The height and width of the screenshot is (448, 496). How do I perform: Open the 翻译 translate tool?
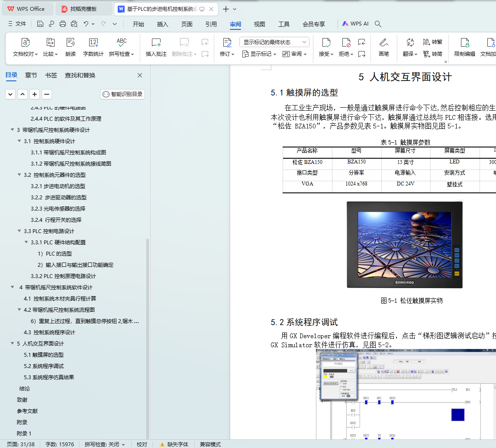coord(410,47)
